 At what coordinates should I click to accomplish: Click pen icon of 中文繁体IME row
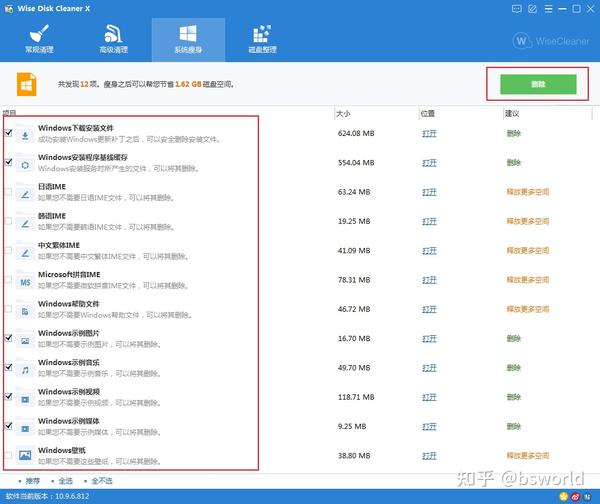point(25,252)
